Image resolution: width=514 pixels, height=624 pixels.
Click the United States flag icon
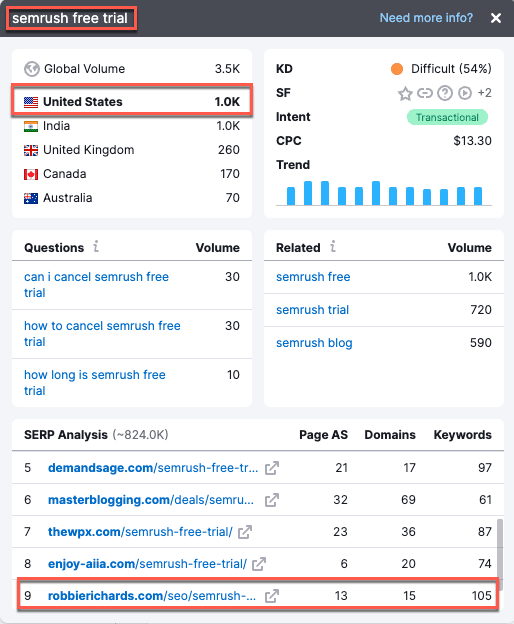tap(31, 102)
